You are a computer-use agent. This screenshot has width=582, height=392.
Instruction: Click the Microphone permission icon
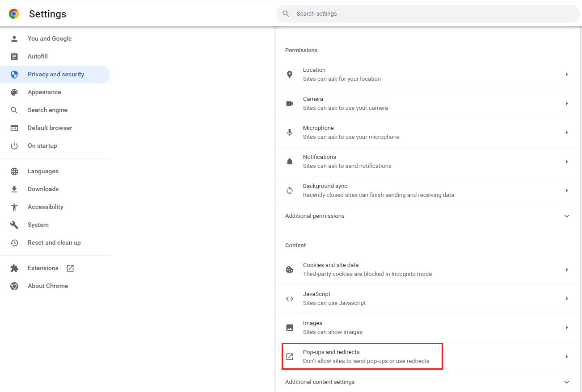(290, 133)
